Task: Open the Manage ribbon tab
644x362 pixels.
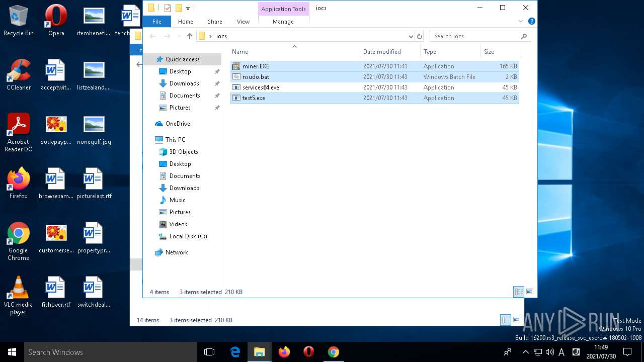Action: tap(283, 22)
